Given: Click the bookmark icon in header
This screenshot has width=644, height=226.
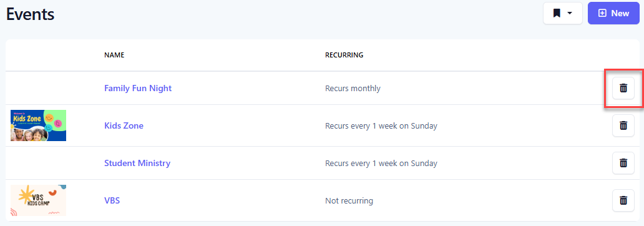Looking at the screenshot, I should pyautogui.click(x=557, y=13).
